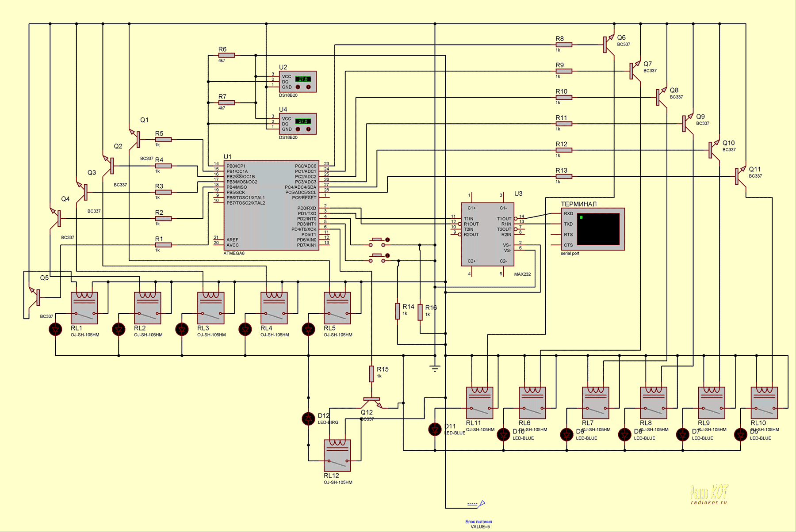The image size is (796, 532).
Task: Select resistor R6 4k7
Action: click(x=226, y=55)
